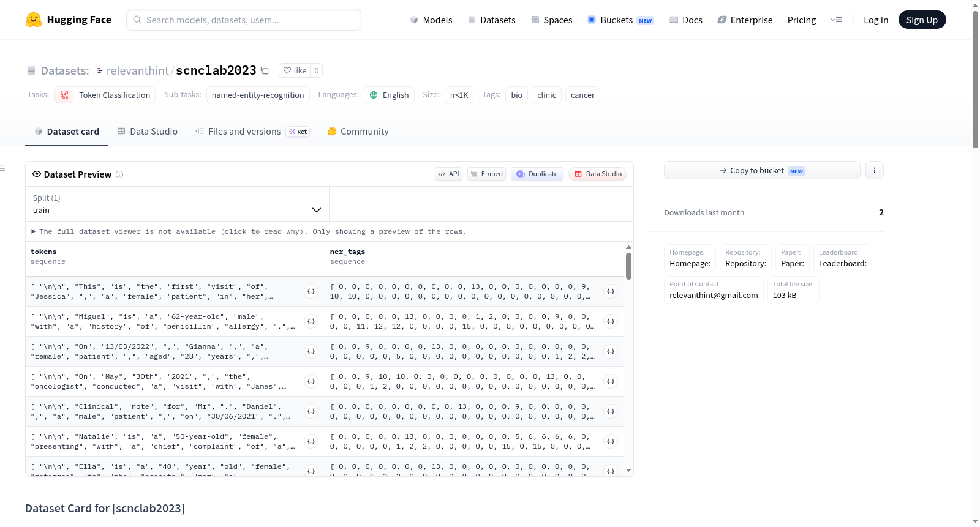Expand ner_tags cell of the Daniel row
980x527 pixels.
click(611, 411)
